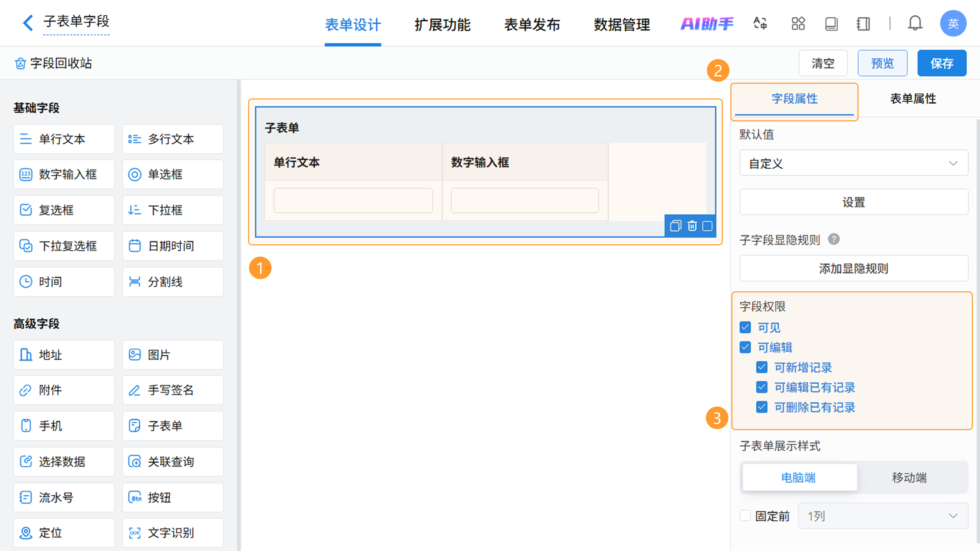Open the 扩展功能 top tab
The width and height of the screenshot is (980, 551).
click(442, 25)
